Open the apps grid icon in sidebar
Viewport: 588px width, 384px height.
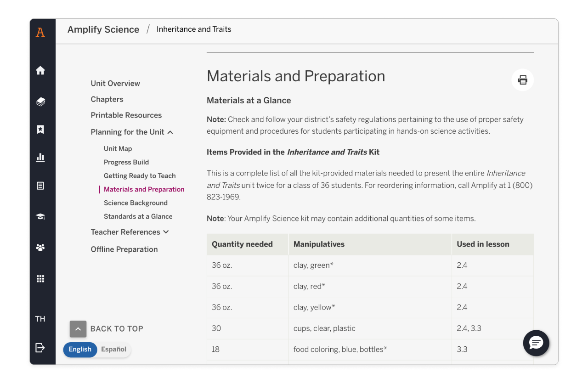click(40, 278)
